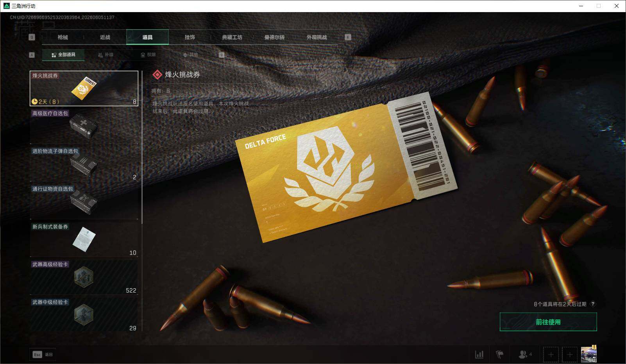
Task: Show the 全部道具 (all items) filter
Action: [63, 55]
